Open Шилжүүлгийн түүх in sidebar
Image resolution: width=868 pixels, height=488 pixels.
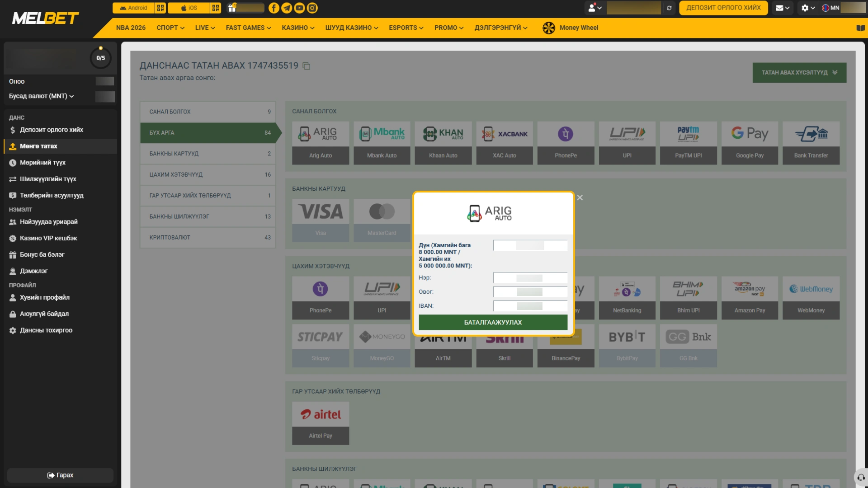[x=60, y=179]
